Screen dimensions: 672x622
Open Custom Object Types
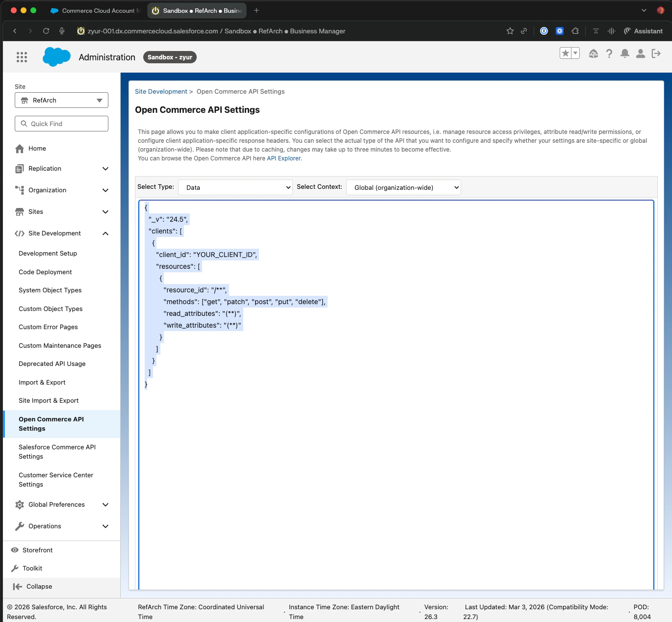point(51,309)
